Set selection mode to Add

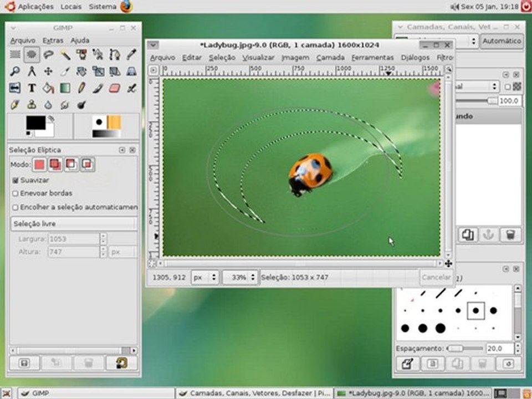click(x=55, y=165)
